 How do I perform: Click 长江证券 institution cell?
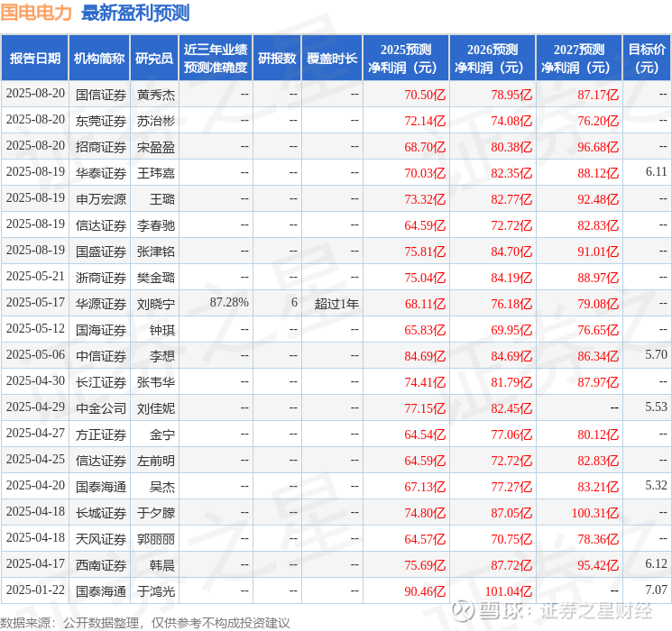tap(101, 382)
